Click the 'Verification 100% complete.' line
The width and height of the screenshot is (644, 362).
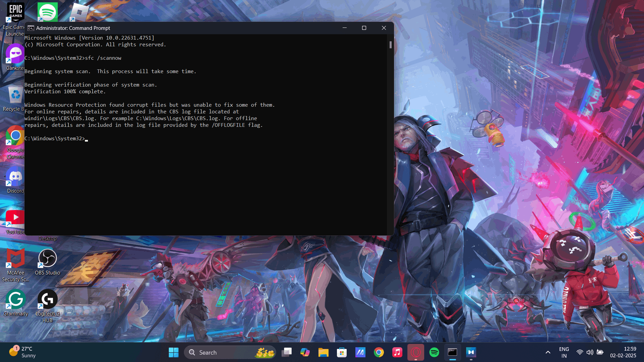pos(65,92)
